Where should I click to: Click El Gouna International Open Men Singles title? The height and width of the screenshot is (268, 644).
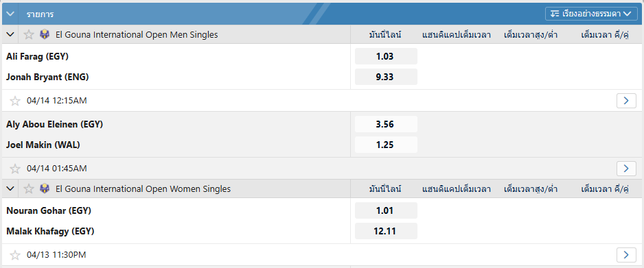[137, 35]
